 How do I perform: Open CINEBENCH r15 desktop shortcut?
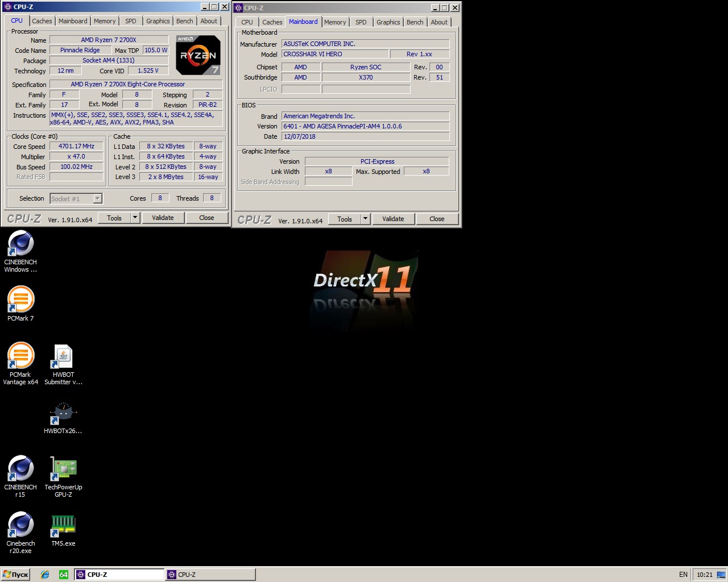pyautogui.click(x=20, y=476)
